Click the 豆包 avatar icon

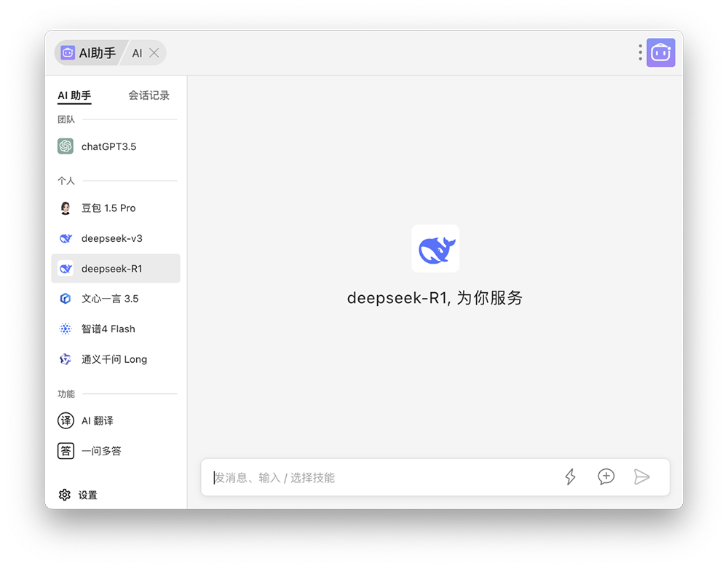click(66, 208)
